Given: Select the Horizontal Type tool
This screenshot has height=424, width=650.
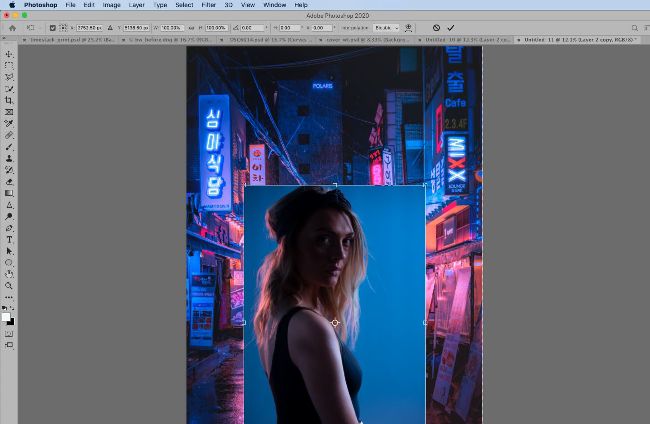Looking at the screenshot, I should pyautogui.click(x=9, y=240).
